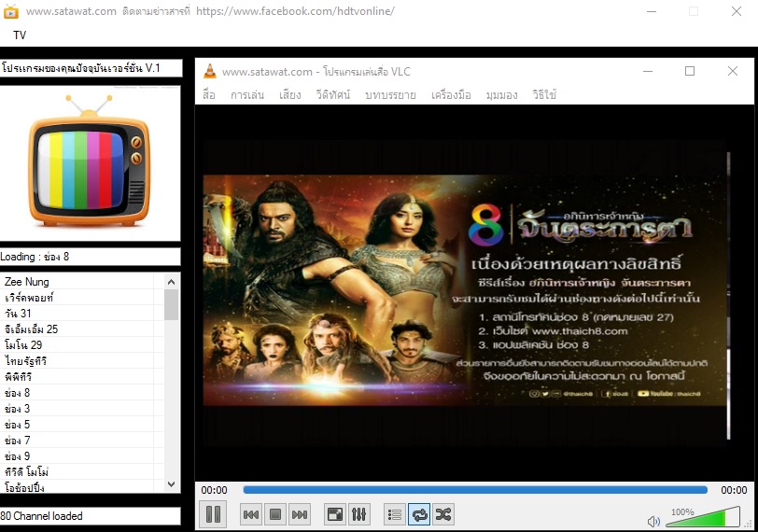Pause playback in VLC
This screenshot has width=758, height=532.
tap(213, 514)
